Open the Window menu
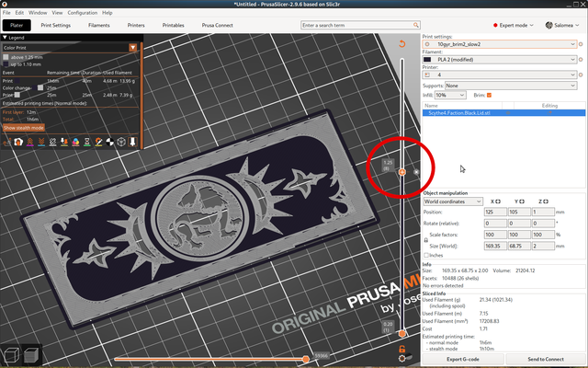This screenshot has width=588, height=368. (x=38, y=13)
